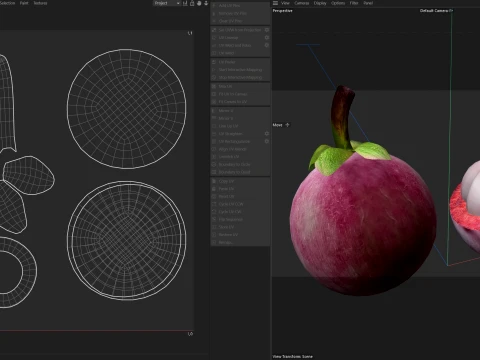
Task: Click the Copy UV icon
Action: 214,181
